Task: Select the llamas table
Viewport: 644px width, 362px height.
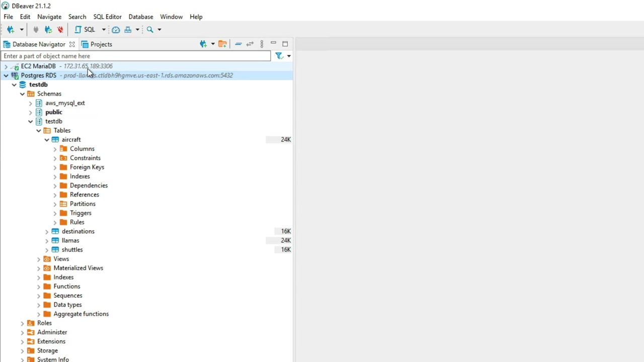Action: pyautogui.click(x=70, y=240)
